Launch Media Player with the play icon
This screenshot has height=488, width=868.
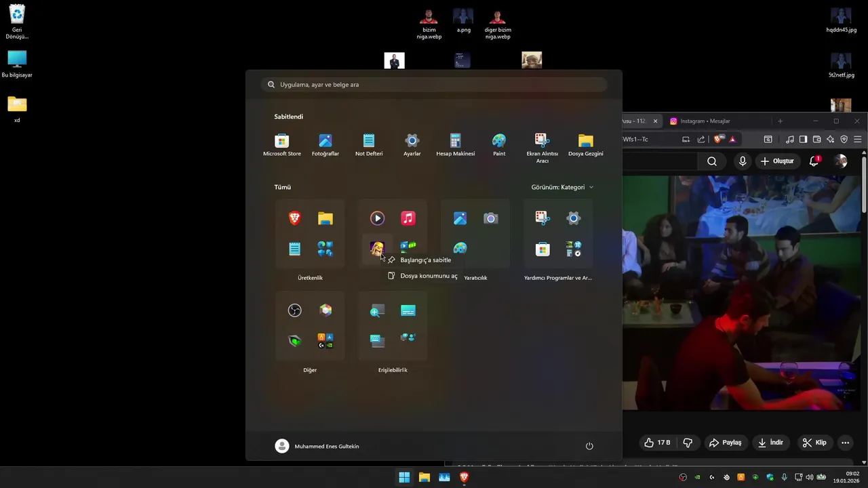[x=377, y=218]
